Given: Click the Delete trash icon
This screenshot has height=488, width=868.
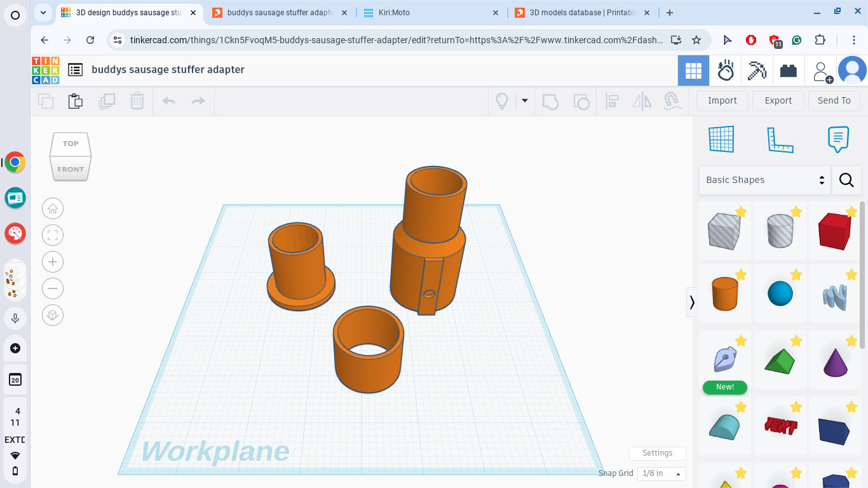Looking at the screenshot, I should pos(137,101).
